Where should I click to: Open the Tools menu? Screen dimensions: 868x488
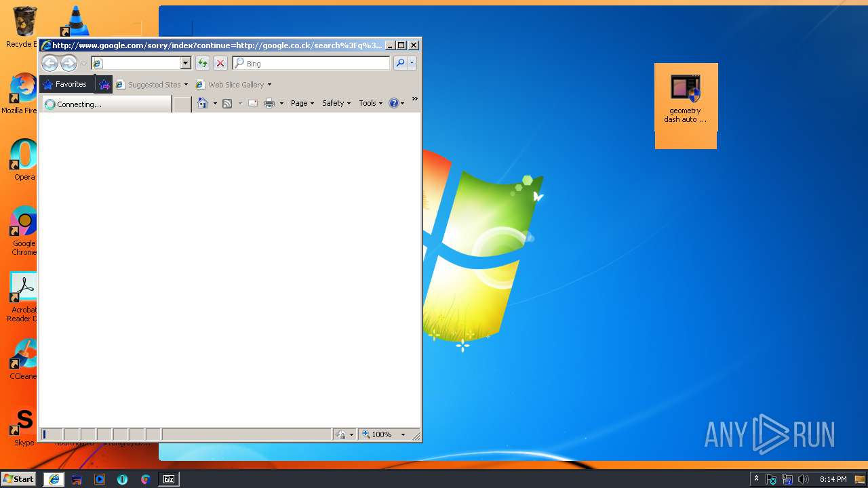(x=371, y=103)
